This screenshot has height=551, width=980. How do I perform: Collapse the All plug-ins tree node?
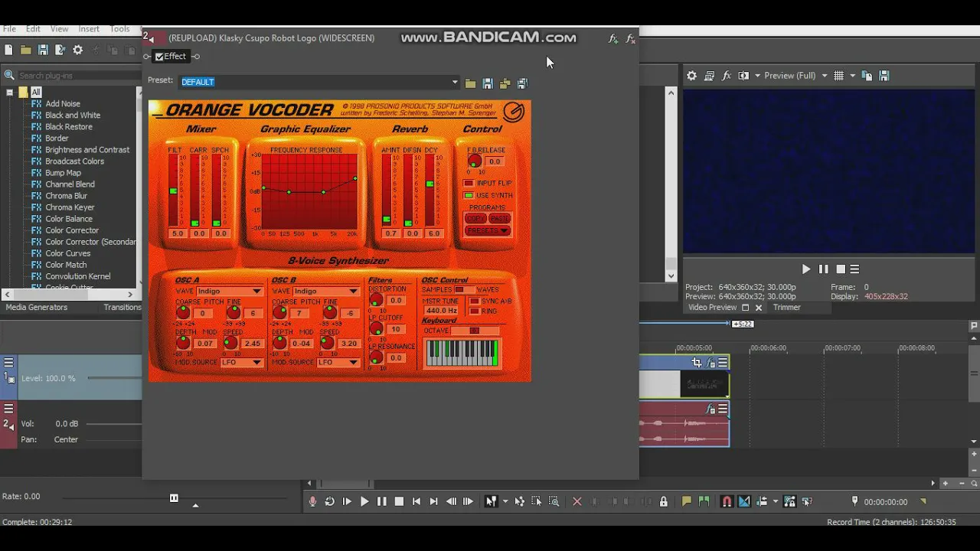pyautogui.click(x=10, y=93)
